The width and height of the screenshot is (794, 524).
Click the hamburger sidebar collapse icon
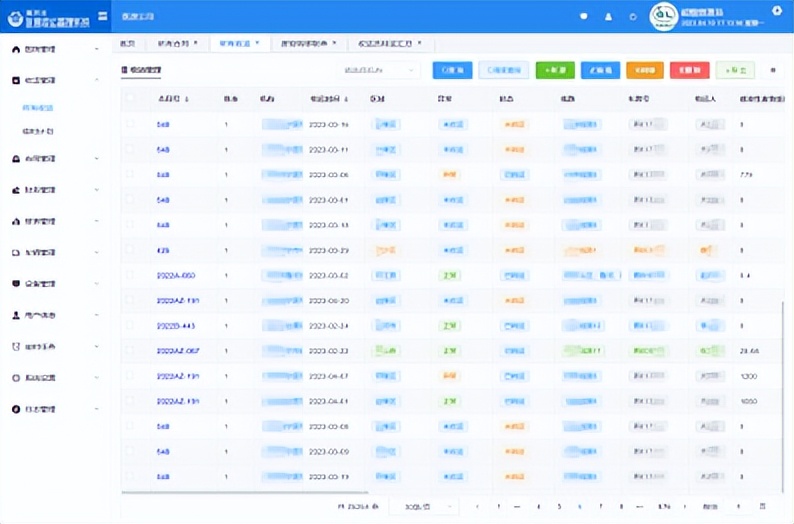[103, 15]
